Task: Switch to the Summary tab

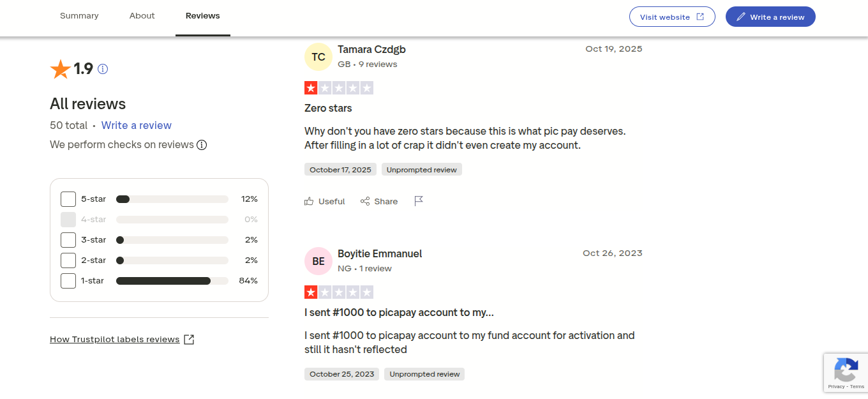Action: tap(79, 16)
